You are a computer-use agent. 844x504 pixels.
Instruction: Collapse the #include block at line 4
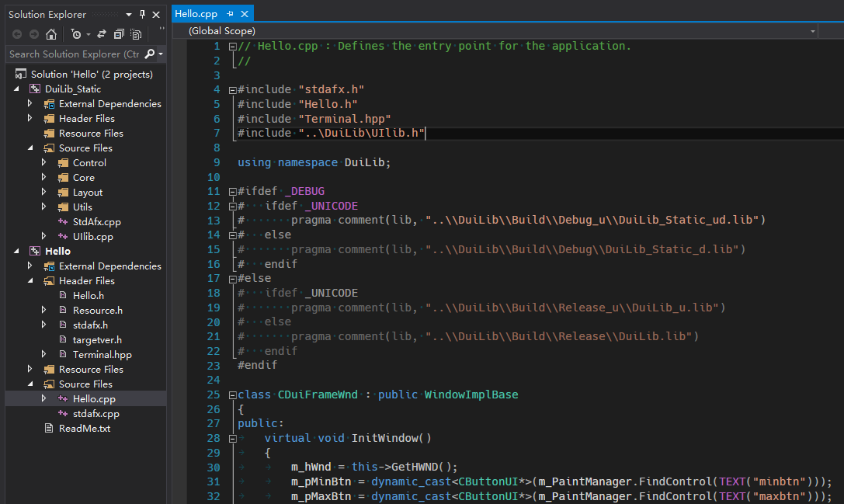[x=232, y=90]
